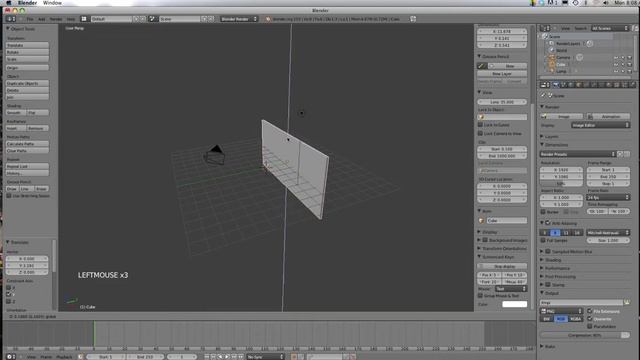Select the Render properties tab icon
The image size is (640, 360).
click(x=556, y=85)
